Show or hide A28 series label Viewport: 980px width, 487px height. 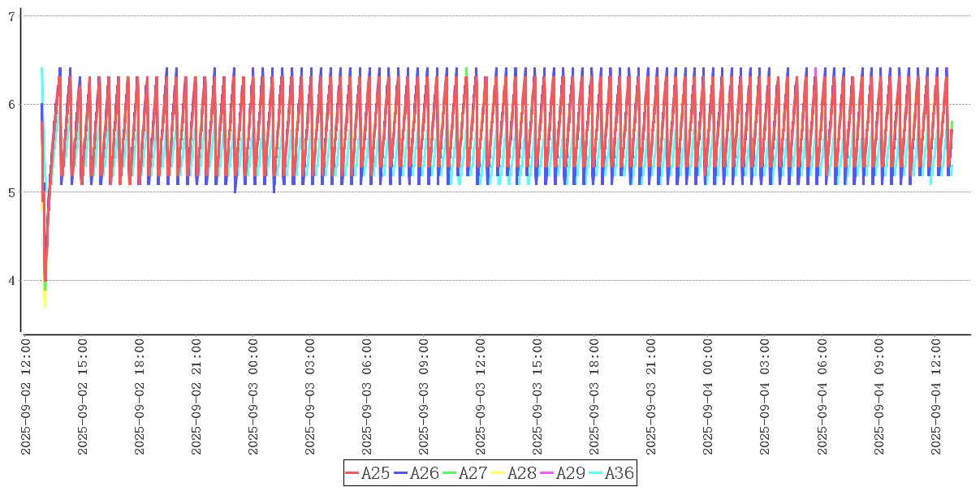click(x=522, y=473)
